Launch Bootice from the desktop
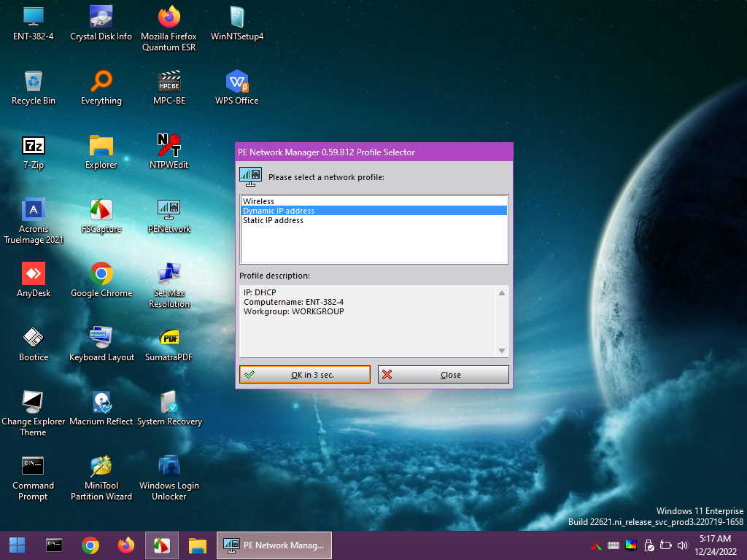This screenshot has width=747, height=560. point(34,344)
